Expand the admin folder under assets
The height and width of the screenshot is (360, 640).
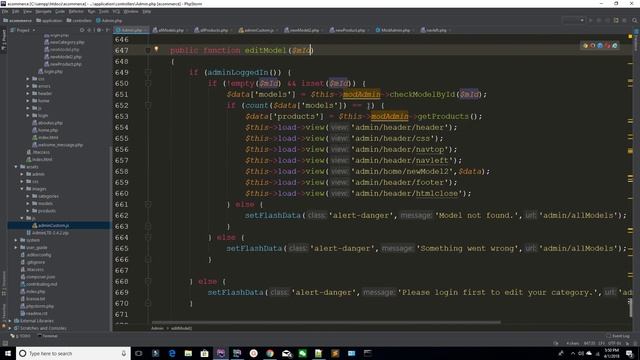[x=22, y=174]
